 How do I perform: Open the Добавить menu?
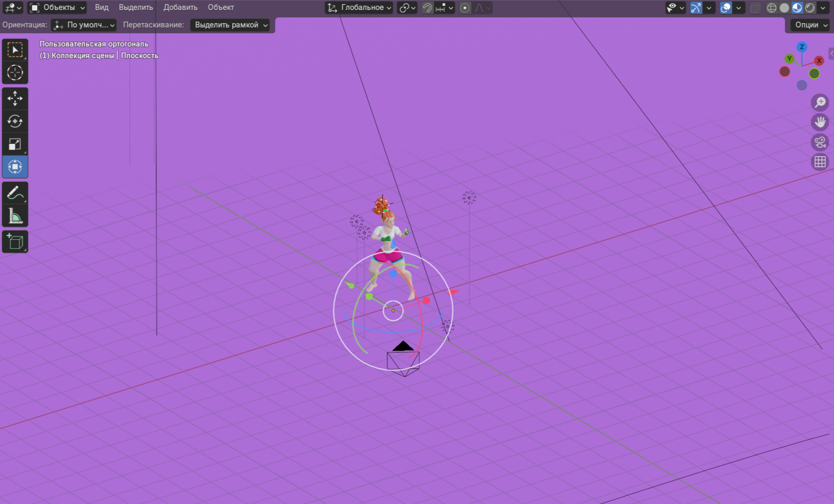pos(180,7)
